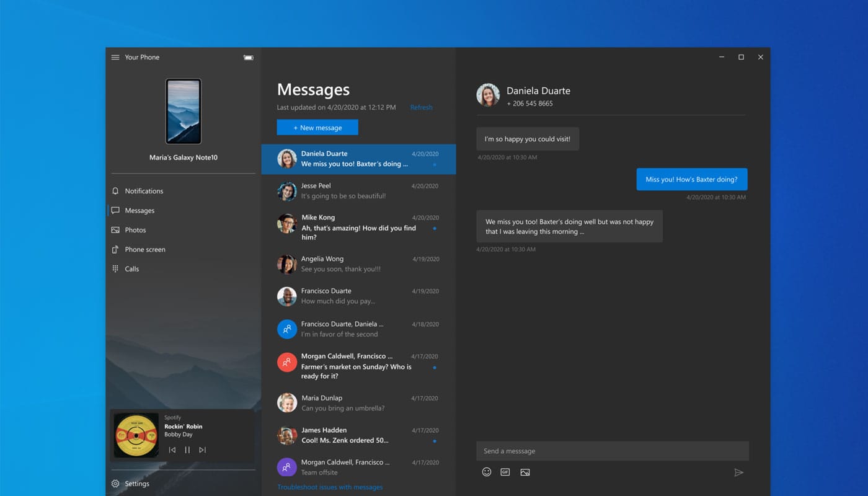The width and height of the screenshot is (868, 496).
Task: Click phone number + 206 545 8665
Action: pos(529,104)
